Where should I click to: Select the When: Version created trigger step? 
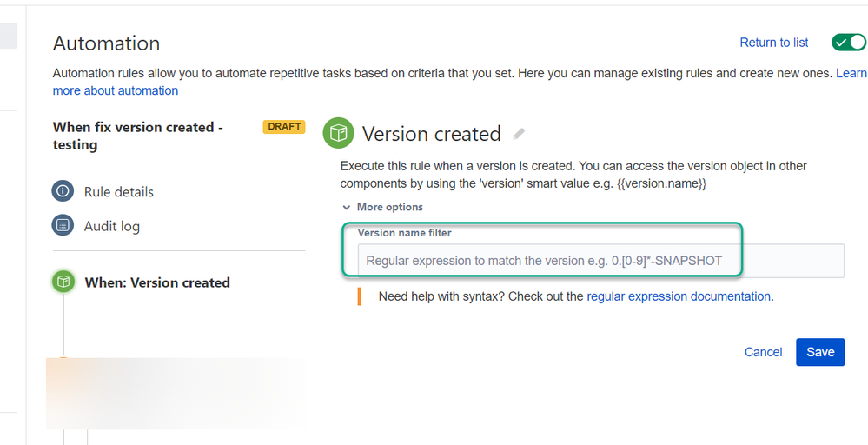pyautogui.click(x=157, y=282)
